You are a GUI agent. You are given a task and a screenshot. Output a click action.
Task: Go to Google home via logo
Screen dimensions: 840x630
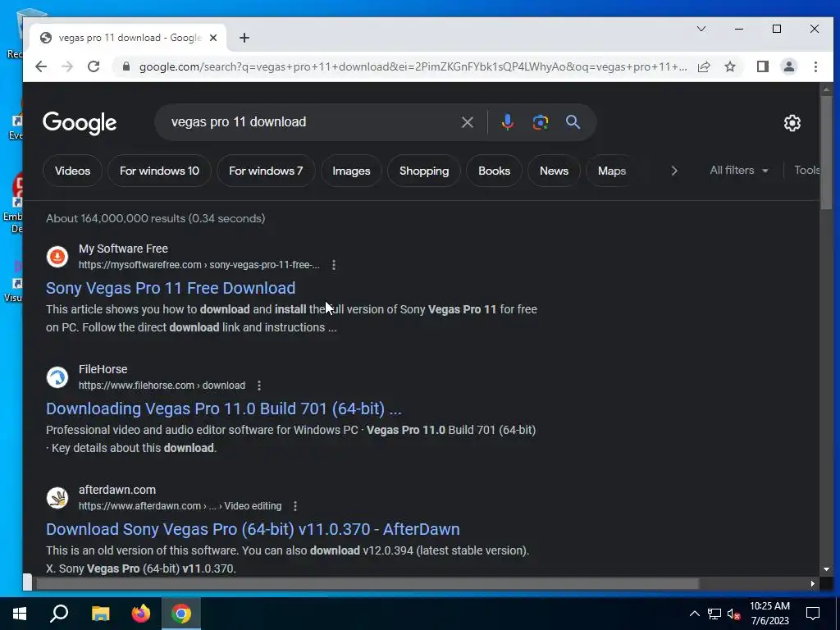[x=80, y=123]
